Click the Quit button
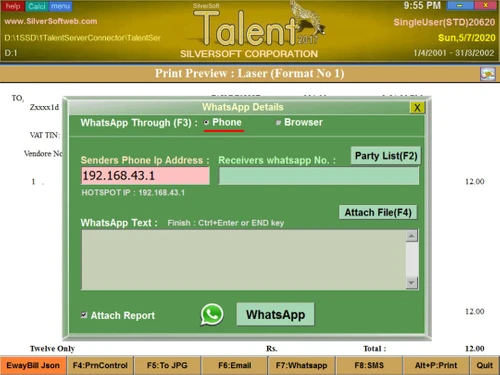Viewport: 500px width, 375px height. (485, 365)
